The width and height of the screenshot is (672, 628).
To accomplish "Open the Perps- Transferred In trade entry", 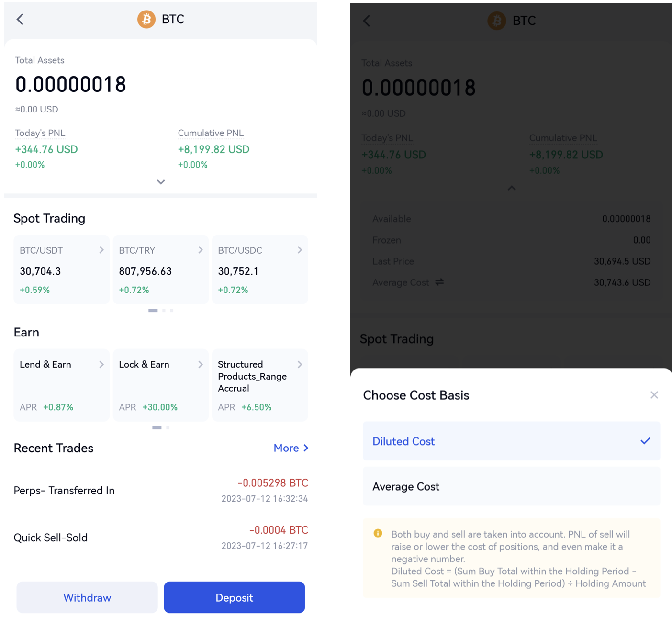I will pyautogui.click(x=161, y=491).
